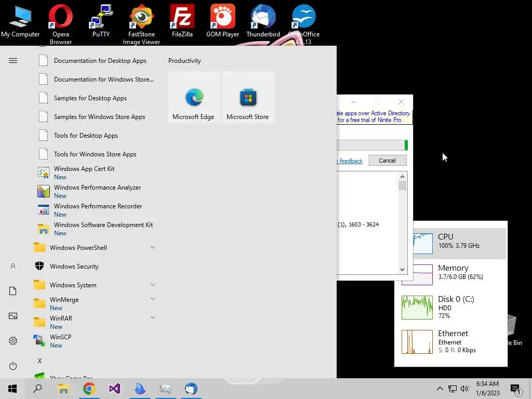This screenshot has width=532, height=399.
Task: Open Documentation for Desktop Apps
Action: [x=95, y=61]
